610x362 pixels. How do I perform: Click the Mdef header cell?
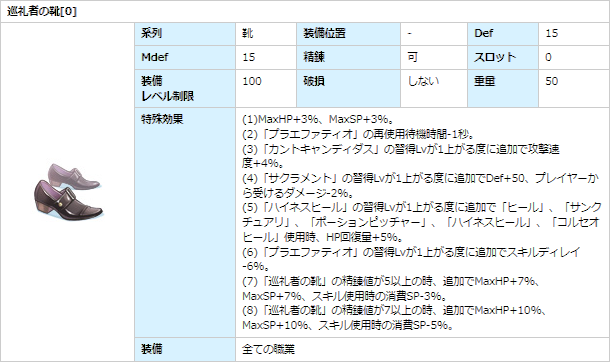185,57
